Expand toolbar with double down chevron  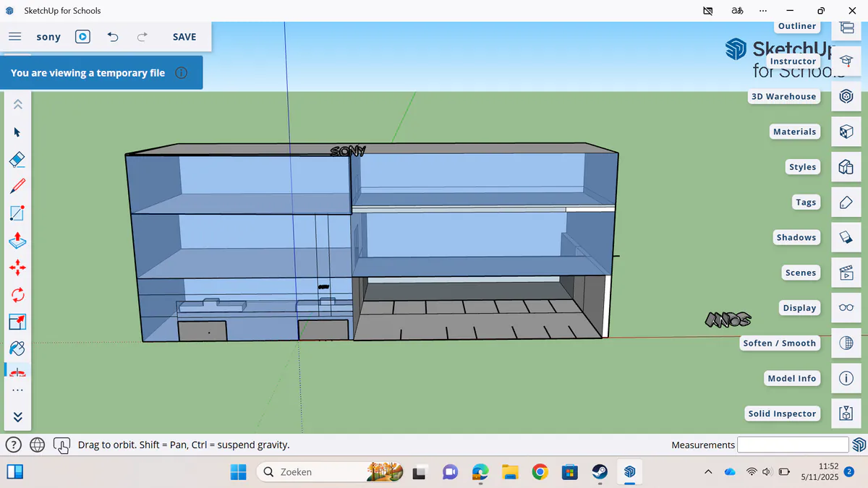pos(18,416)
